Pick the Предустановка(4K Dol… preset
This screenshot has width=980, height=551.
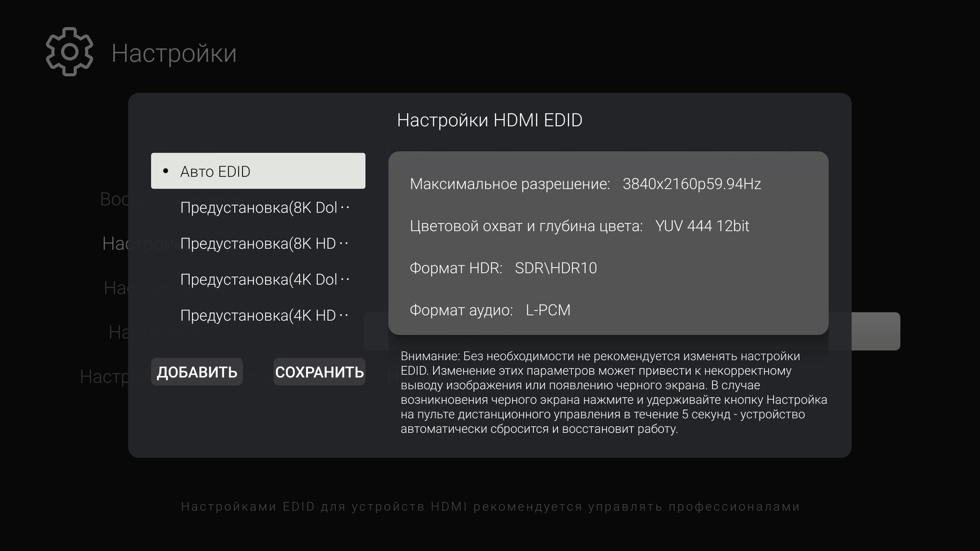(264, 279)
